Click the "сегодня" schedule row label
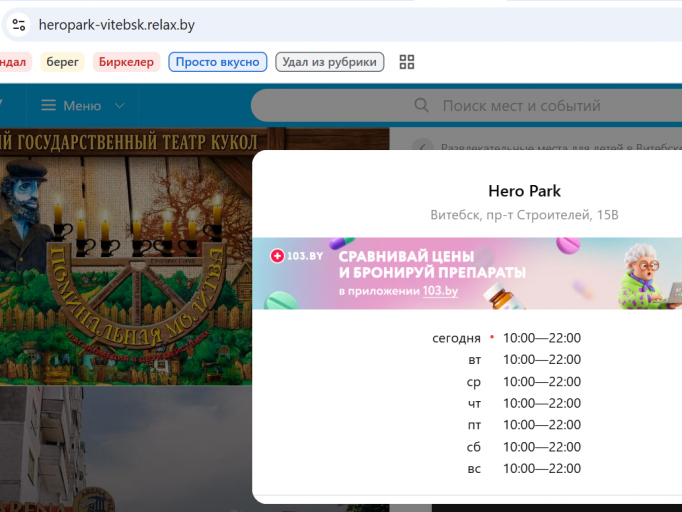This screenshot has height=512, width=682. click(x=456, y=338)
